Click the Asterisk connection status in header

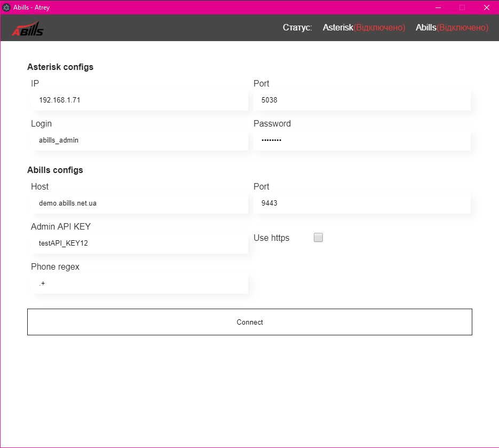pyautogui.click(x=363, y=28)
